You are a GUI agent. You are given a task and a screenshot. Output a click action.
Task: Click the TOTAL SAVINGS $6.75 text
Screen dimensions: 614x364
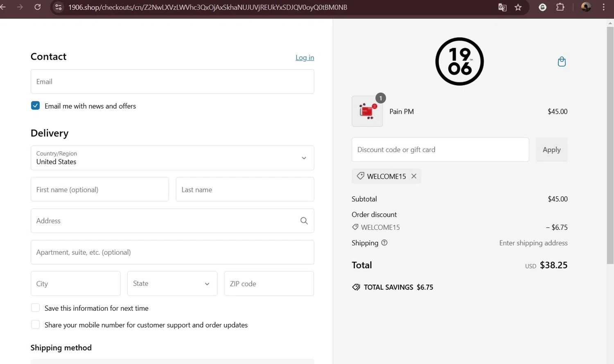[x=398, y=287]
